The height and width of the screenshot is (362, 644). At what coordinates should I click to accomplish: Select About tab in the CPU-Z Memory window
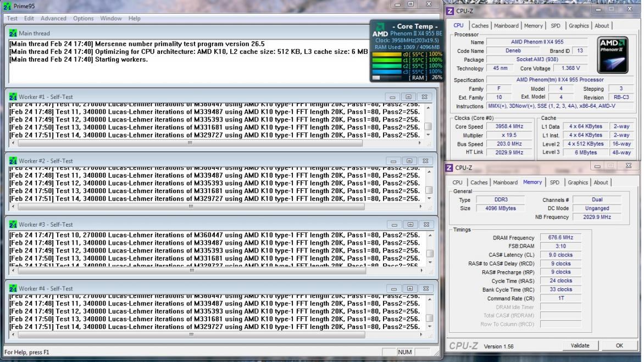click(601, 182)
